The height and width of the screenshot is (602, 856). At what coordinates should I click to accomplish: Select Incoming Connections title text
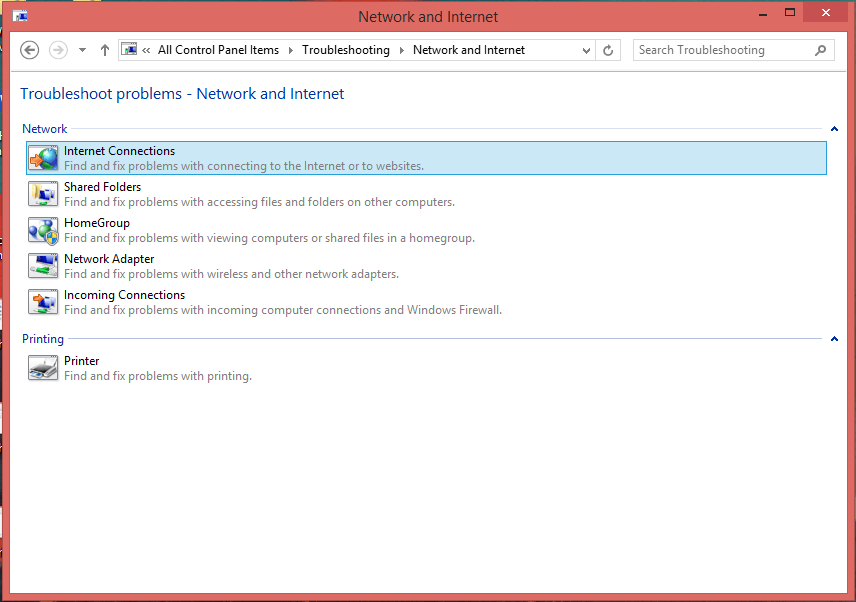tap(124, 295)
